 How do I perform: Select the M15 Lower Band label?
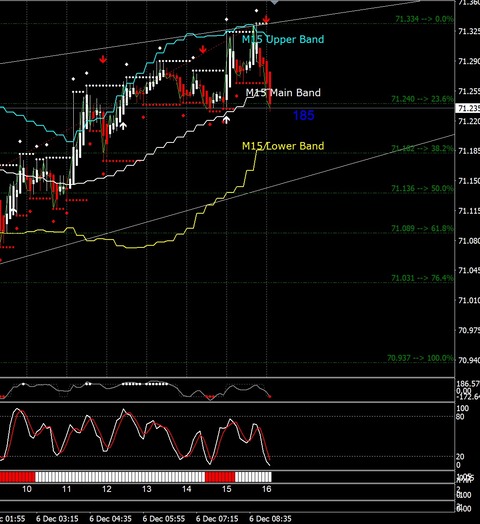tap(283, 146)
